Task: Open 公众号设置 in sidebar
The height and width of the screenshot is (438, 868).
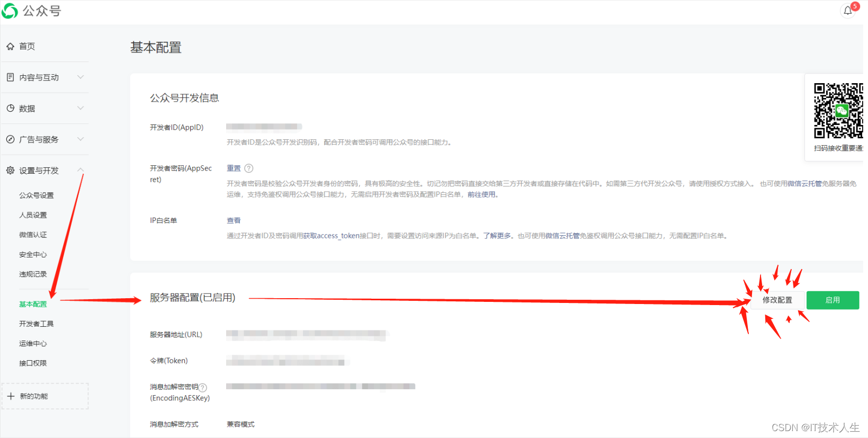Action: pyautogui.click(x=37, y=195)
